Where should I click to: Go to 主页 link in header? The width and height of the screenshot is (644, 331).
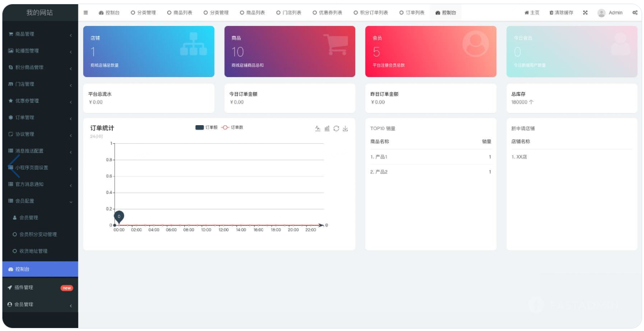(x=532, y=13)
